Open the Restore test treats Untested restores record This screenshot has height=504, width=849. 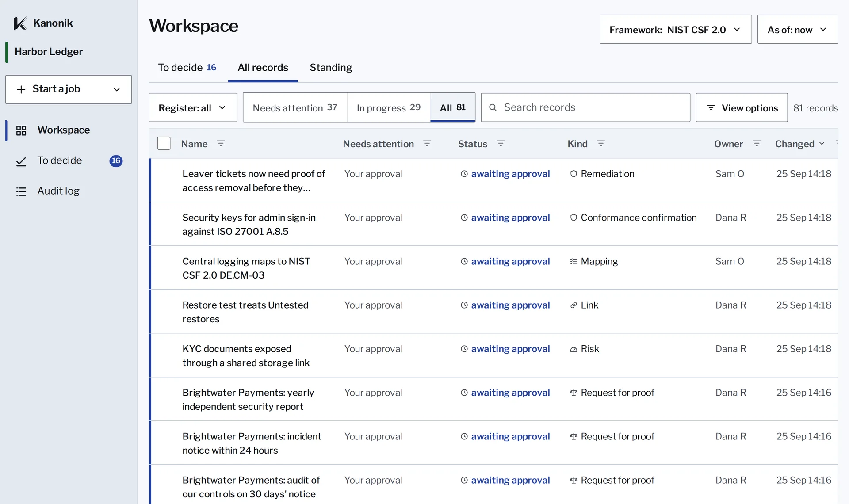(245, 312)
